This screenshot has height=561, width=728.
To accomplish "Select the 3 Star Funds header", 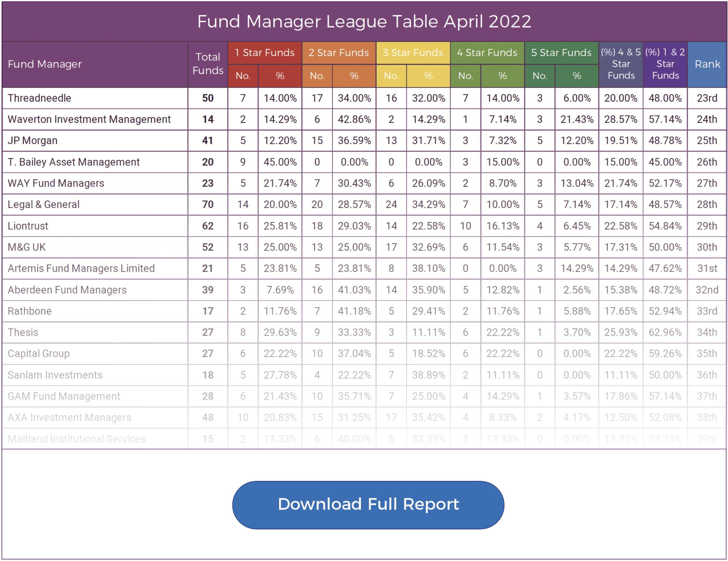I will coord(413,53).
